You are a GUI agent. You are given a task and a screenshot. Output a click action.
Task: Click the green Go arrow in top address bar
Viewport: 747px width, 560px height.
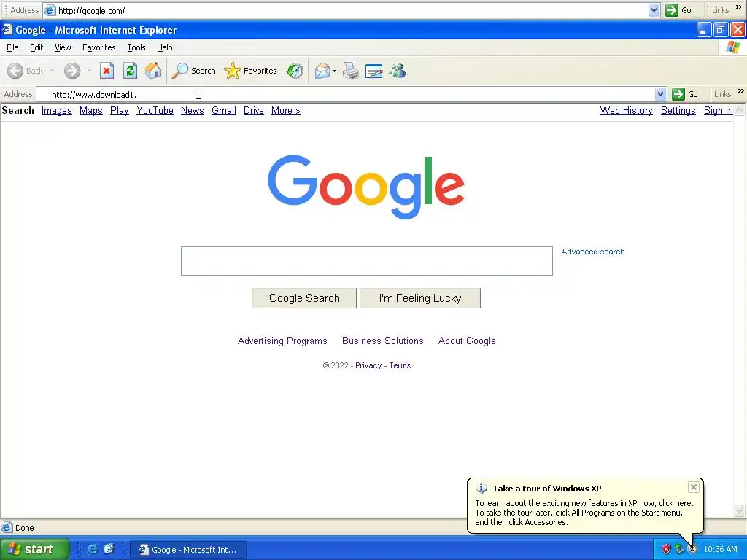[x=672, y=10]
